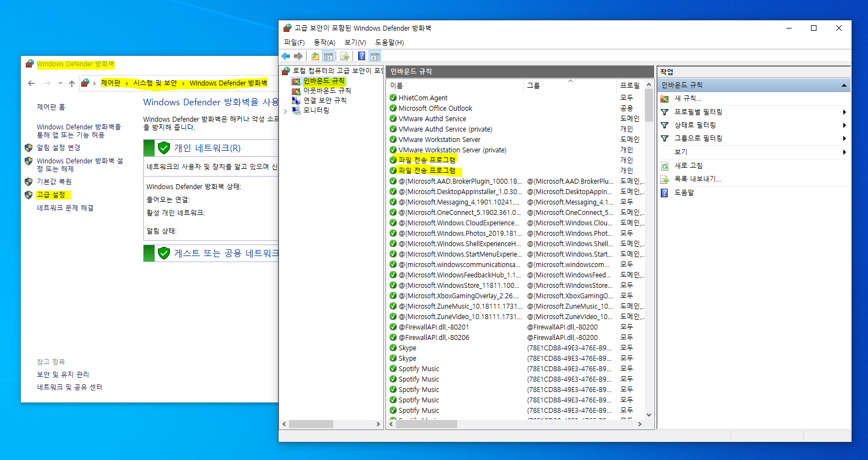This screenshot has height=460, width=868.
Task: Expand the 그룹으로 필터링 submenu arrow
Action: [x=844, y=138]
